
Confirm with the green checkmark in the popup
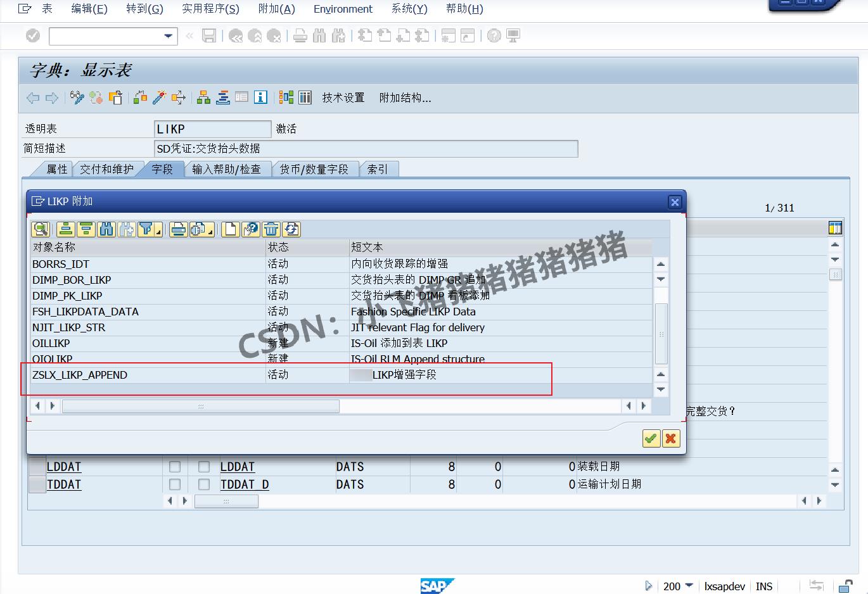pyautogui.click(x=650, y=438)
